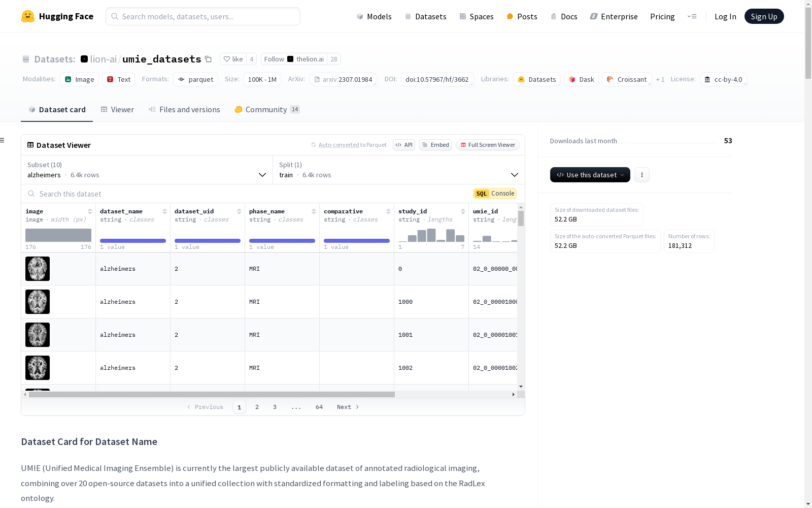Open the table of contents sidebar icon
Viewport: 812px width, 508px height.
pos(3,140)
